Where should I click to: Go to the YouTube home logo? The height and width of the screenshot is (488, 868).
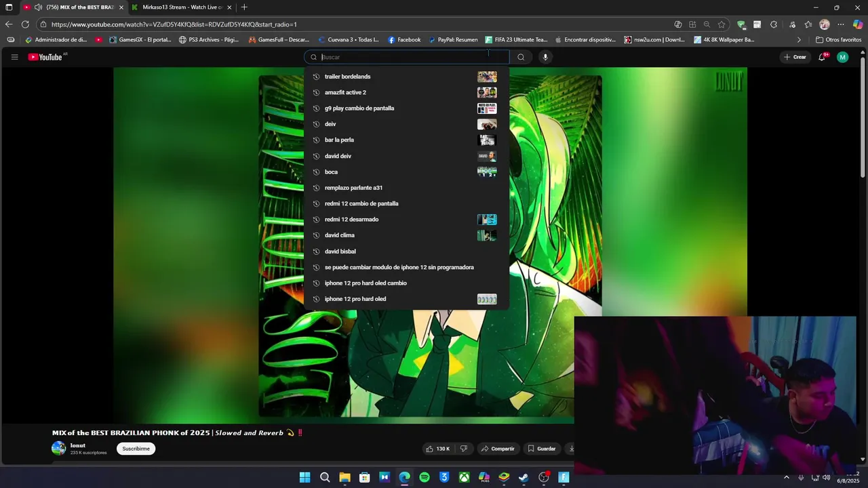click(x=46, y=57)
